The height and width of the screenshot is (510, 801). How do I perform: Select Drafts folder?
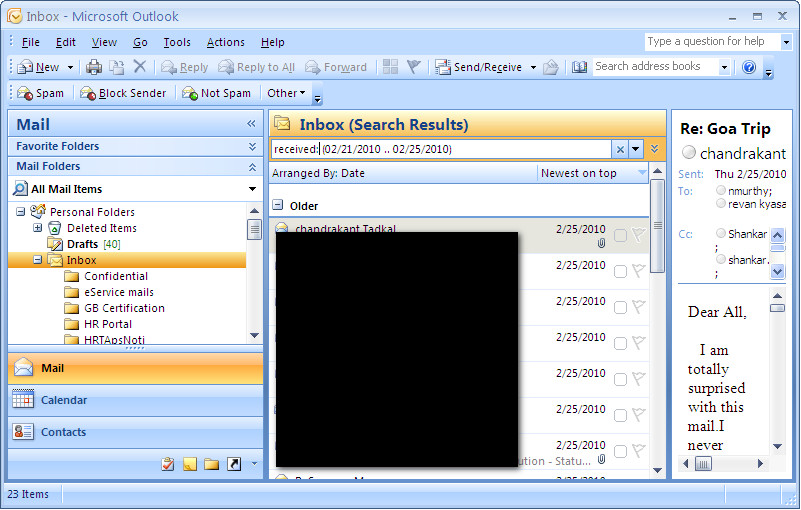83,244
